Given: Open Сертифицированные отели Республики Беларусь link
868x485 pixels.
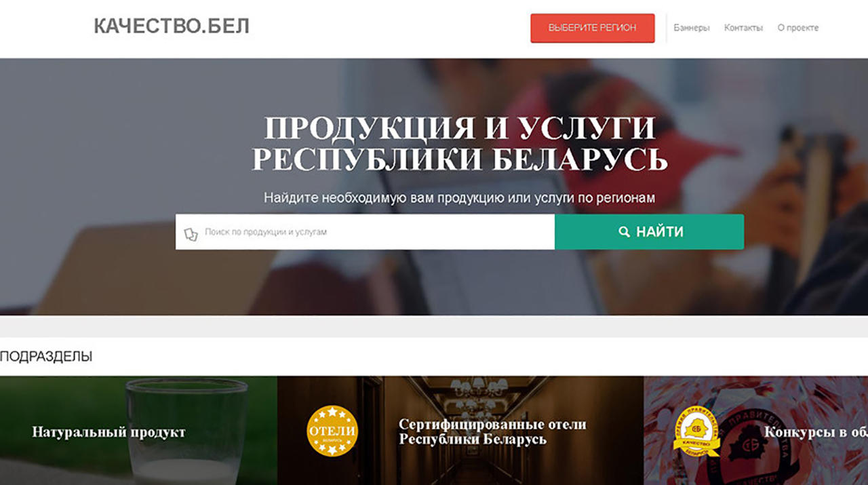Looking at the screenshot, I should coord(492,432).
